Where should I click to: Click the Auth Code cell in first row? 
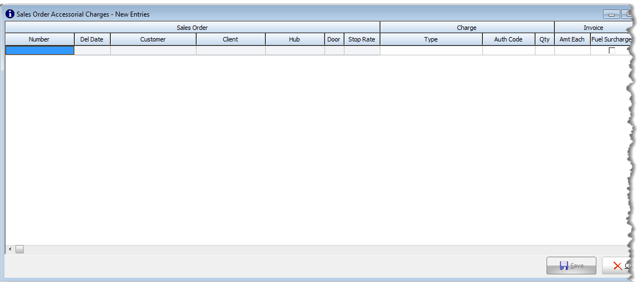point(509,50)
